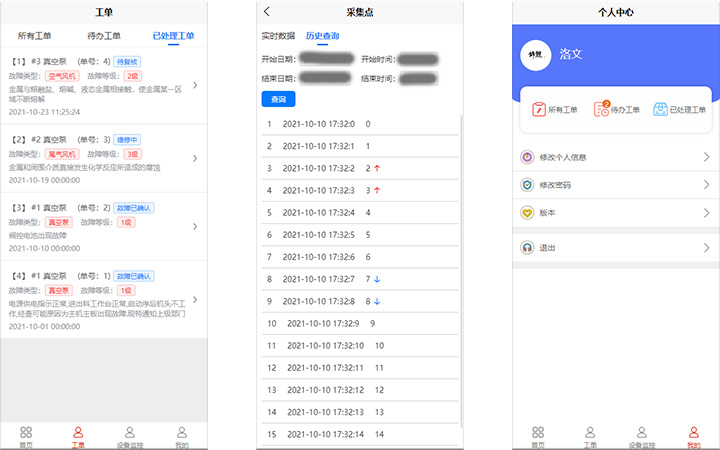Expand work order 【3】 #1 真空泵 chevron
Image resolution: width=720 pixels, height=450 pixels.
[x=195, y=226]
